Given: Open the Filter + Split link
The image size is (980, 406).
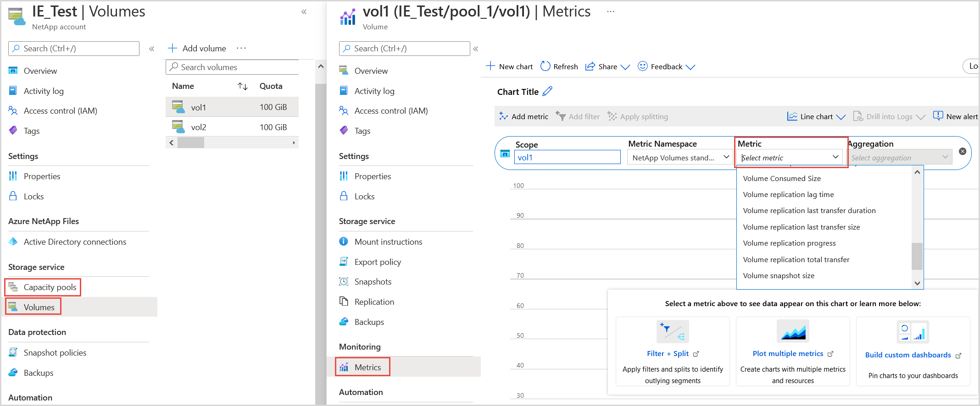Looking at the screenshot, I should [x=668, y=353].
